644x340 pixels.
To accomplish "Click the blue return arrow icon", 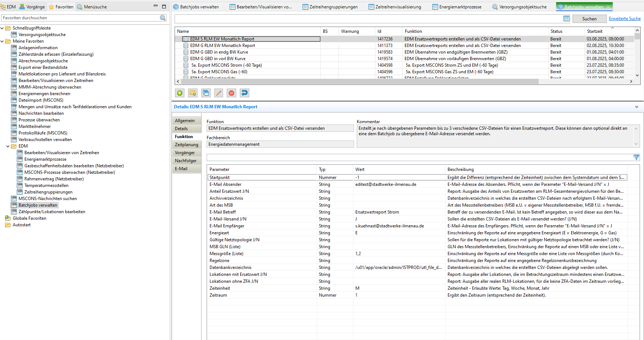I will click(x=245, y=93).
